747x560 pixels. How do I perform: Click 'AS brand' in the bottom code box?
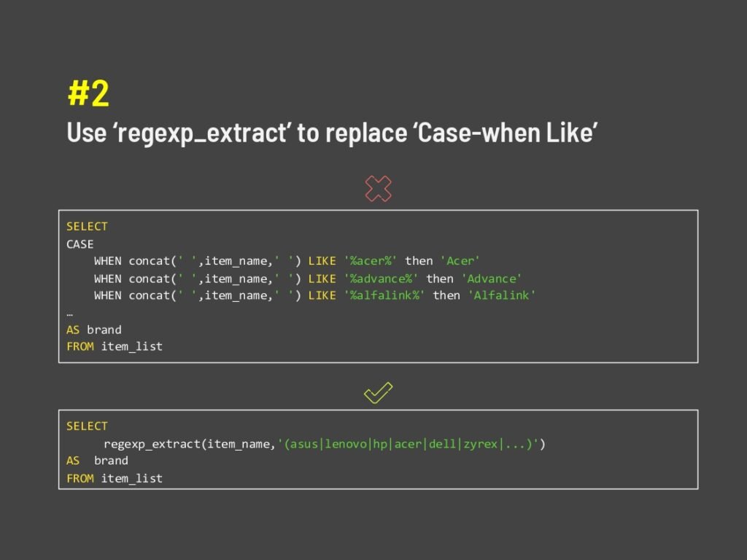point(97,461)
